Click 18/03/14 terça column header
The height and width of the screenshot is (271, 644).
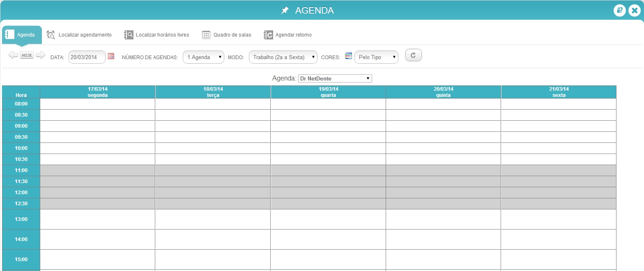[213, 92]
